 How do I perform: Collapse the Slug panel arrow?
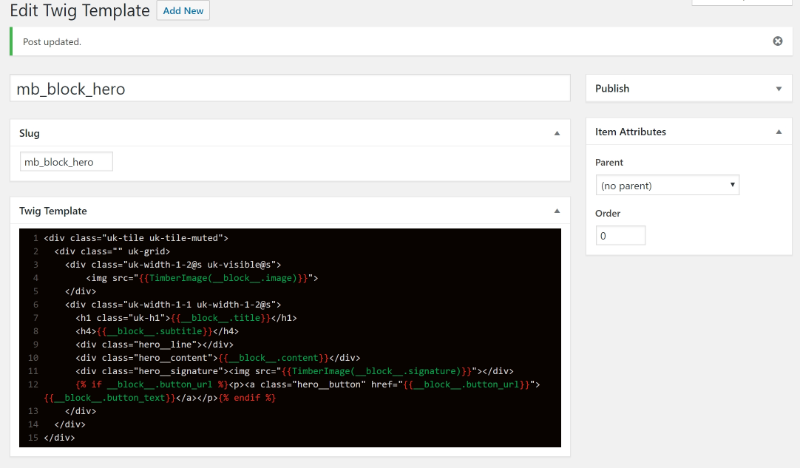point(557,133)
